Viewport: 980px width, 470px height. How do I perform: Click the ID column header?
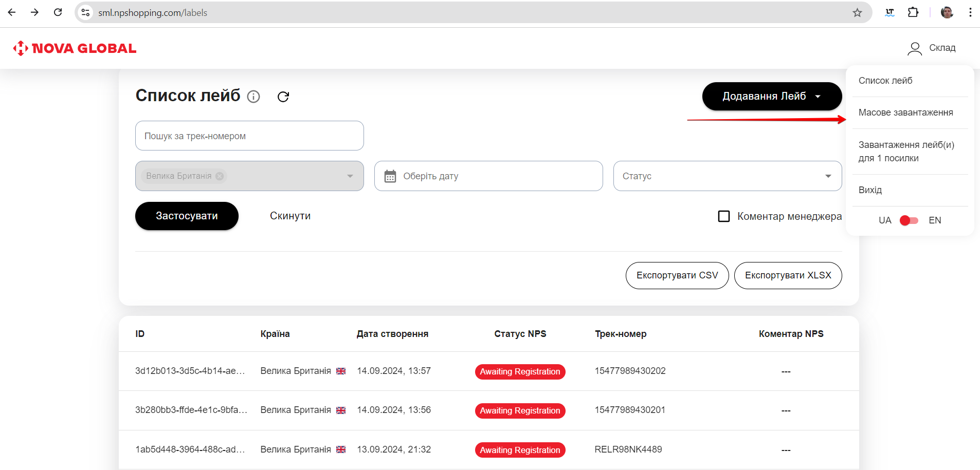[140, 334]
